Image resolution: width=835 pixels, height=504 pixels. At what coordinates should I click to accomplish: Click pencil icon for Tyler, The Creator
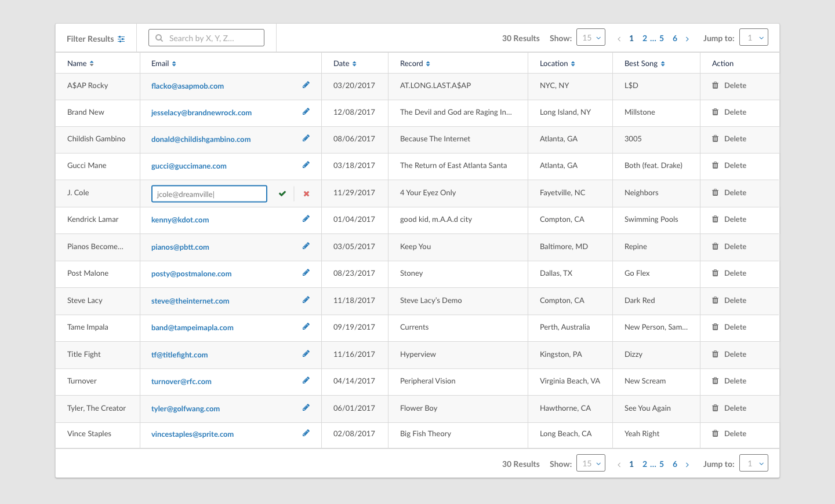pos(306,408)
